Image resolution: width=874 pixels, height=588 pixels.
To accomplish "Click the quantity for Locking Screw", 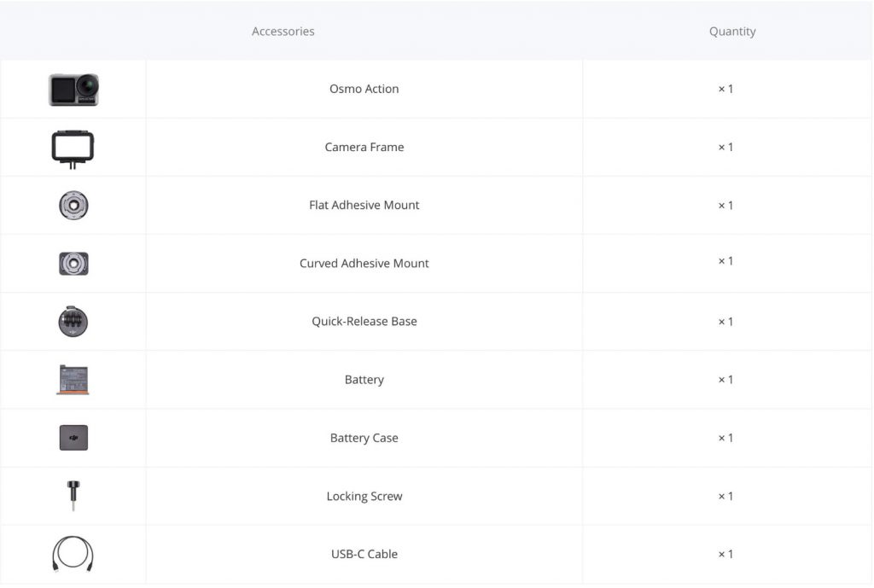I will tap(725, 496).
